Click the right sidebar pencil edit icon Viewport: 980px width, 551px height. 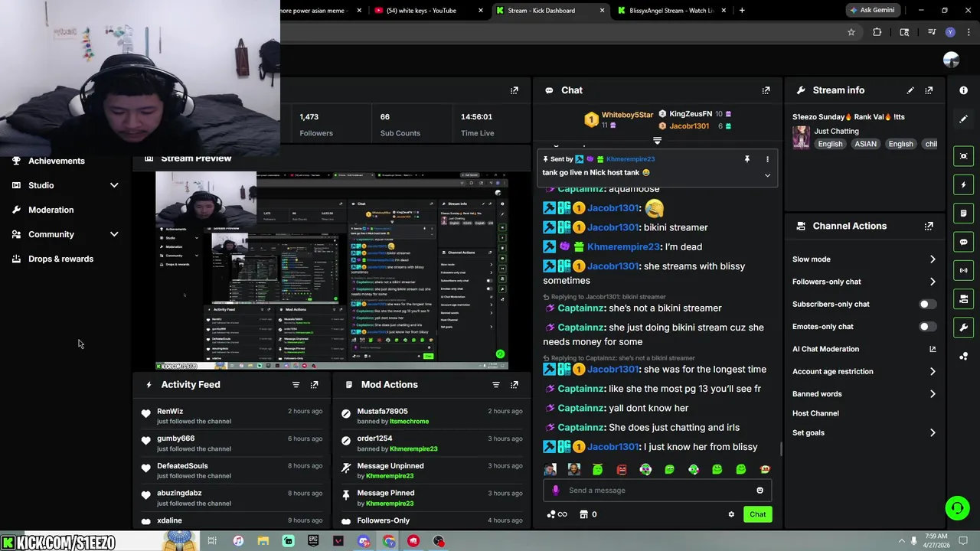pos(963,119)
